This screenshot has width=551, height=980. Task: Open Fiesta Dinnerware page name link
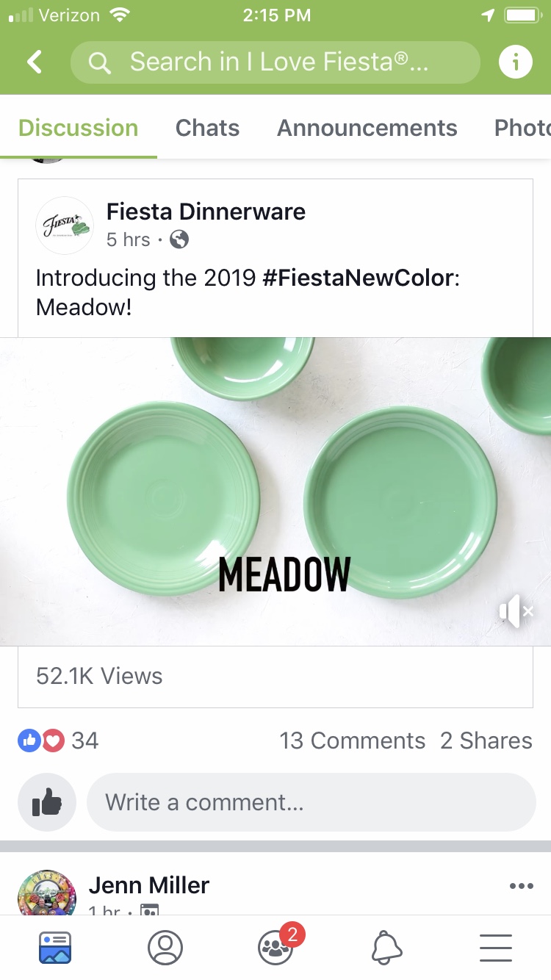(x=206, y=212)
